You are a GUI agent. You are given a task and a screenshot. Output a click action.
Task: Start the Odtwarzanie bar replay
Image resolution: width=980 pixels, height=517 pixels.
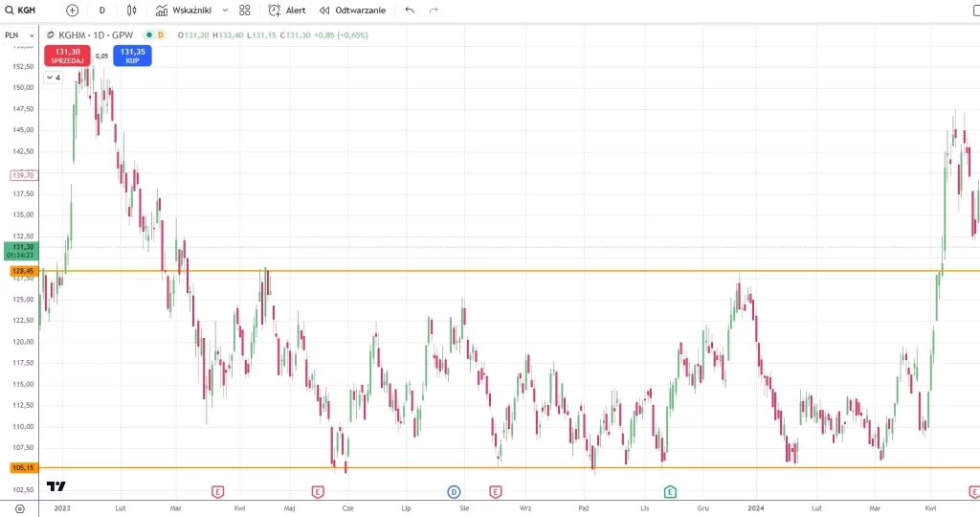pyautogui.click(x=352, y=10)
